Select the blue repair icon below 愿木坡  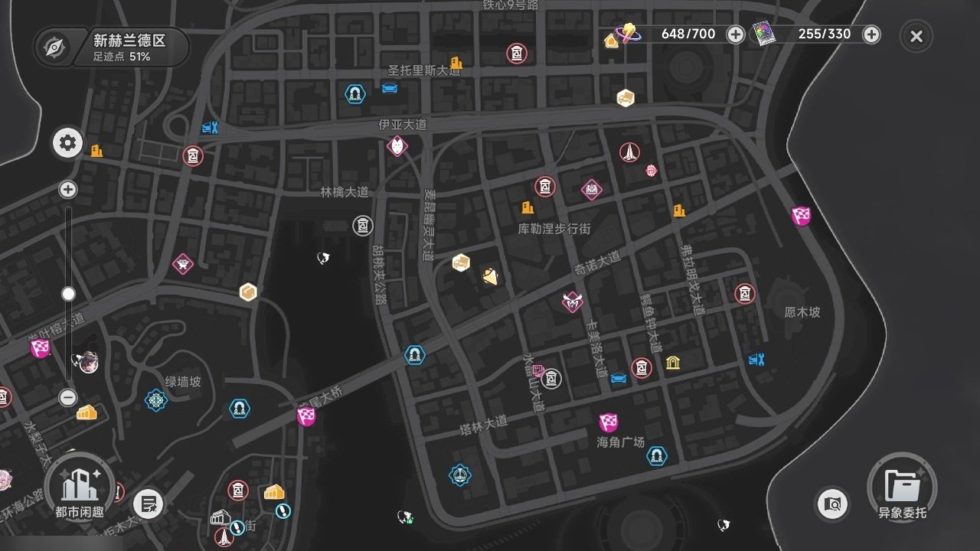coord(757,359)
